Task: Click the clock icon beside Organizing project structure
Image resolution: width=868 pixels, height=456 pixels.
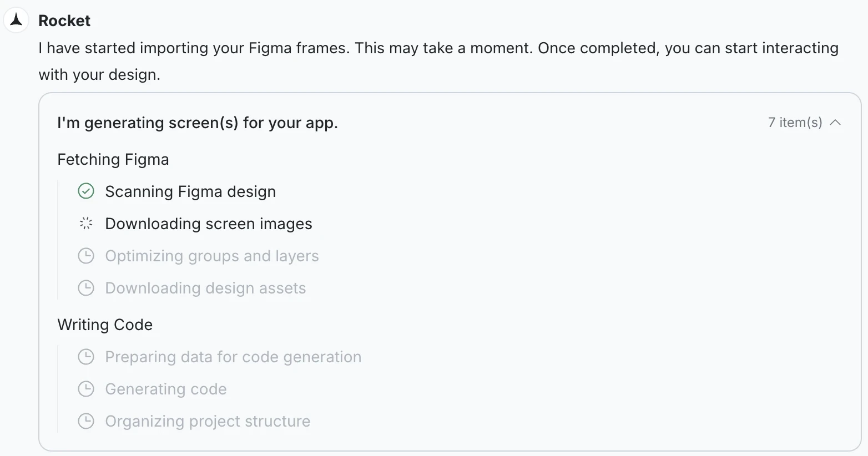Action: (86, 420)
